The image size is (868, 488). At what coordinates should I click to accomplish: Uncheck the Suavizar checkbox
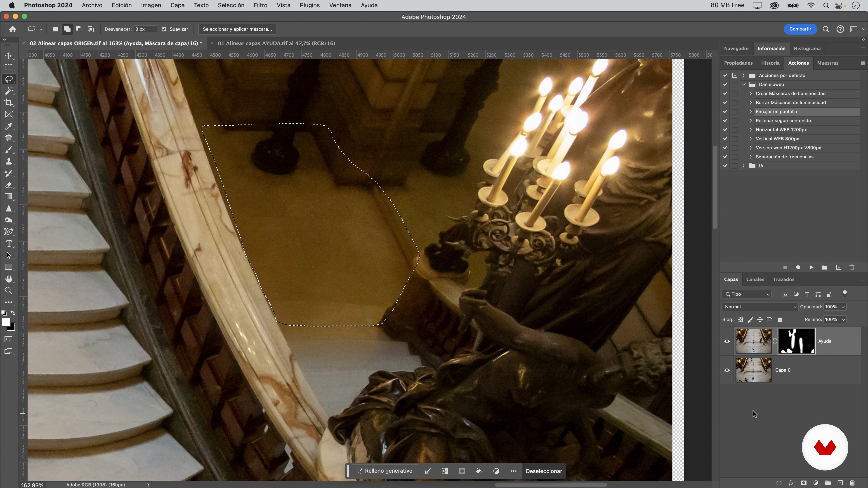pos(164,29)
